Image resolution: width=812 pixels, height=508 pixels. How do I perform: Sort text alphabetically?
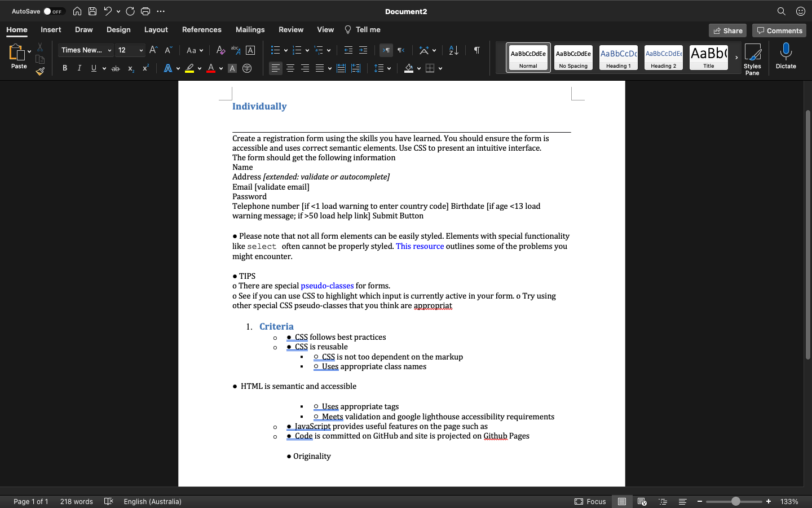[454, 50]
